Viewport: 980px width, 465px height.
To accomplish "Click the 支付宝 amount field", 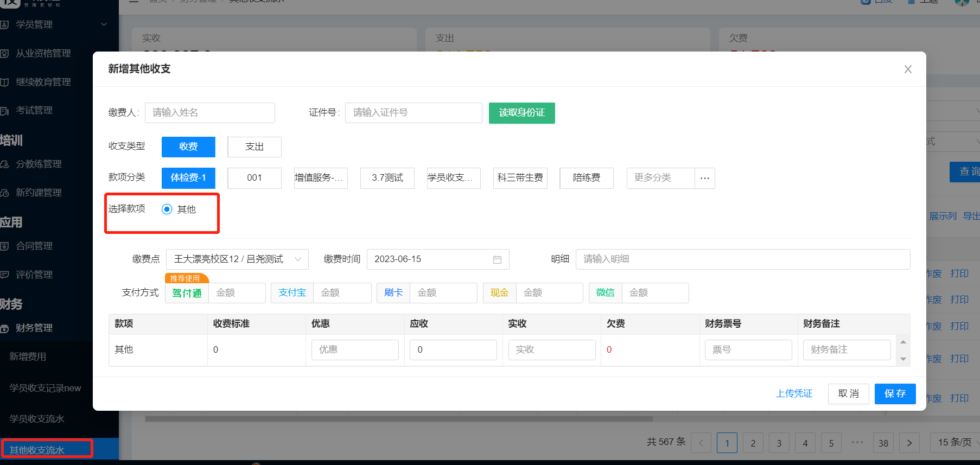I will click(x=342, y=293).
